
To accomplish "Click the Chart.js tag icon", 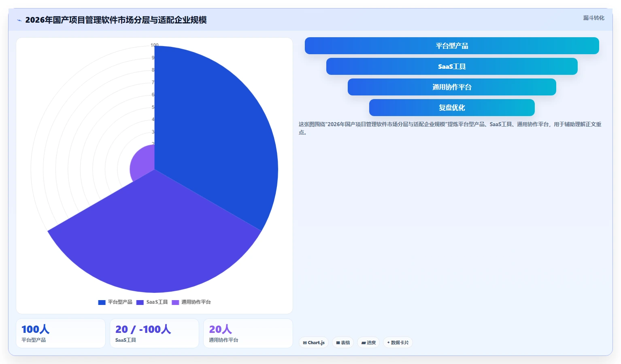I will (305, 343).
